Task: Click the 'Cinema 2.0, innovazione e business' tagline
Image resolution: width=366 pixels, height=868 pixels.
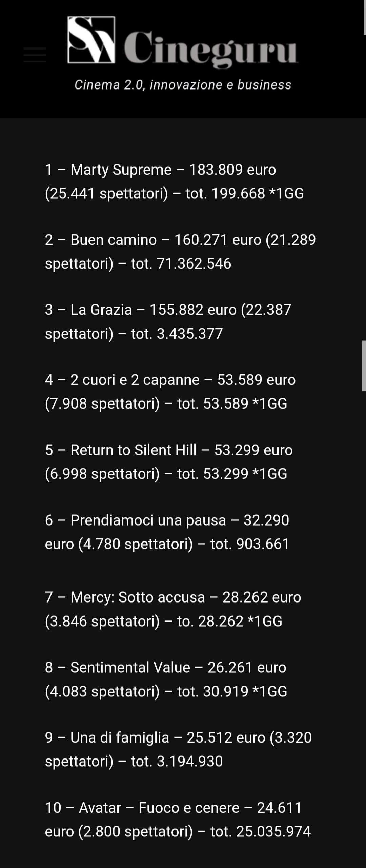Action: point(183,85)
